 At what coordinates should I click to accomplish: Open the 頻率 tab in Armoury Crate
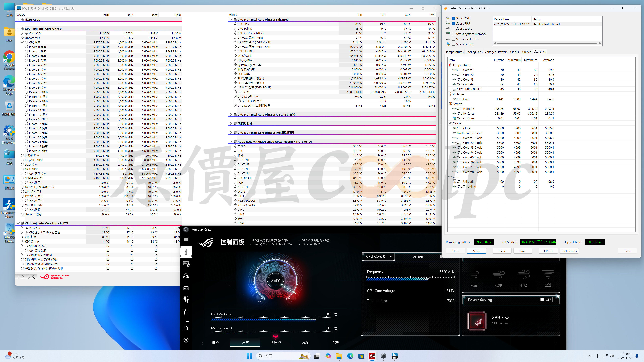click(x=215, y=342)
